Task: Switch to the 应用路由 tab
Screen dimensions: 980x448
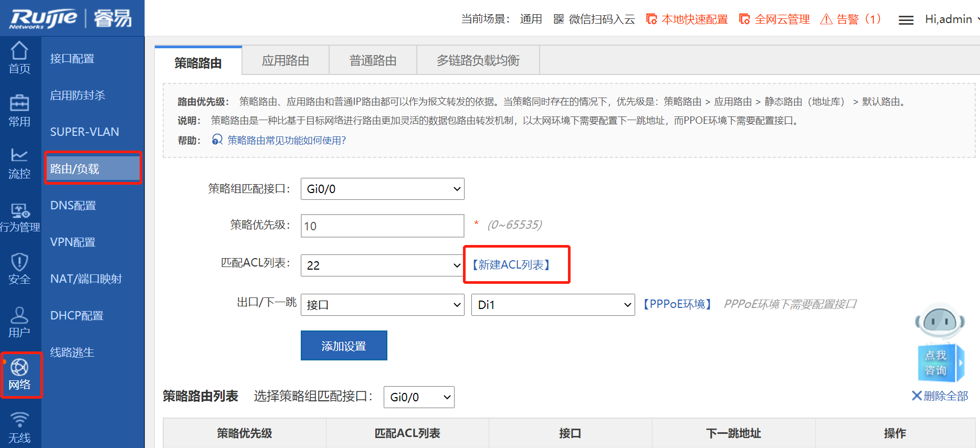Action: 286,60
